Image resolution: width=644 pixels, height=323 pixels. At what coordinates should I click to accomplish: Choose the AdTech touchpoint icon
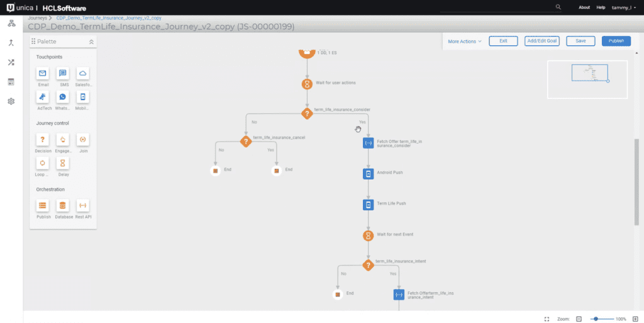coord(42,97)
